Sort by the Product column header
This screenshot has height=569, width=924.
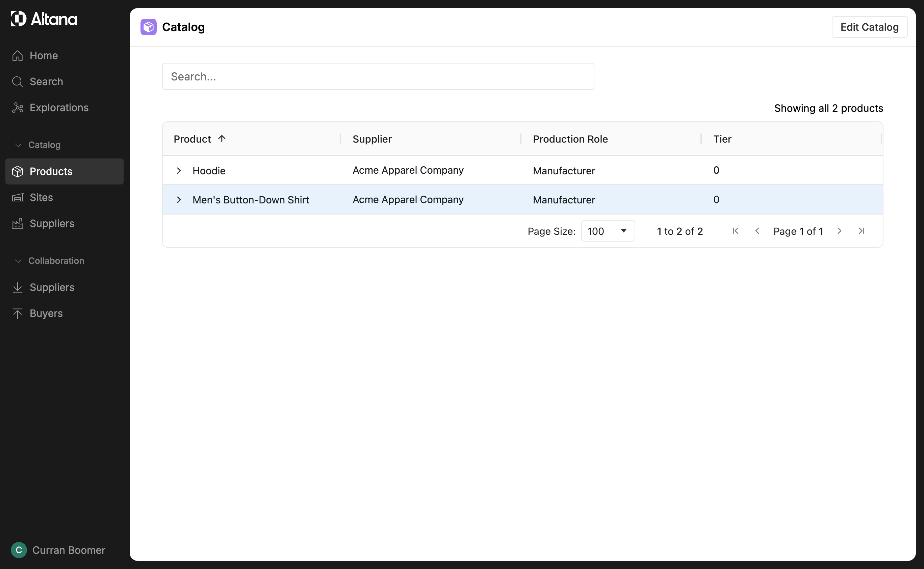[x=192, y=139]
